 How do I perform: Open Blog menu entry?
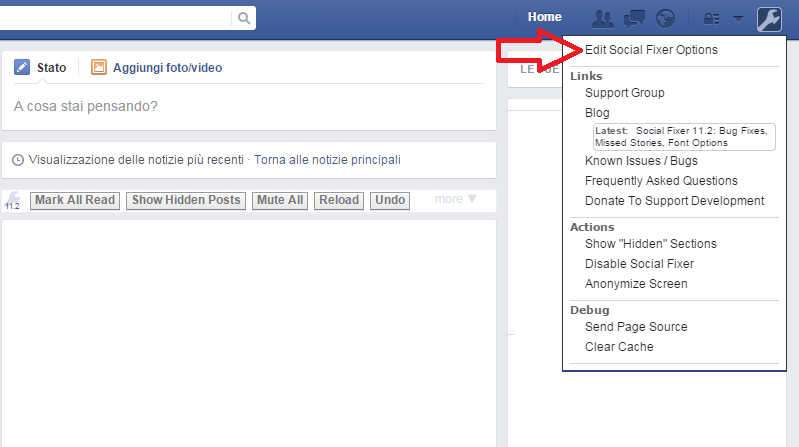tap(597, 113)
